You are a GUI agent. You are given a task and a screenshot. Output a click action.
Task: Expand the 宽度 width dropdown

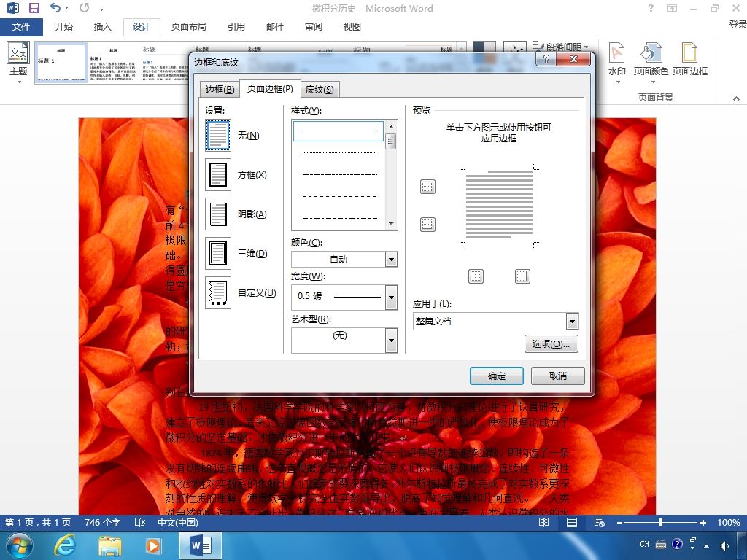[x=391, y=297]
